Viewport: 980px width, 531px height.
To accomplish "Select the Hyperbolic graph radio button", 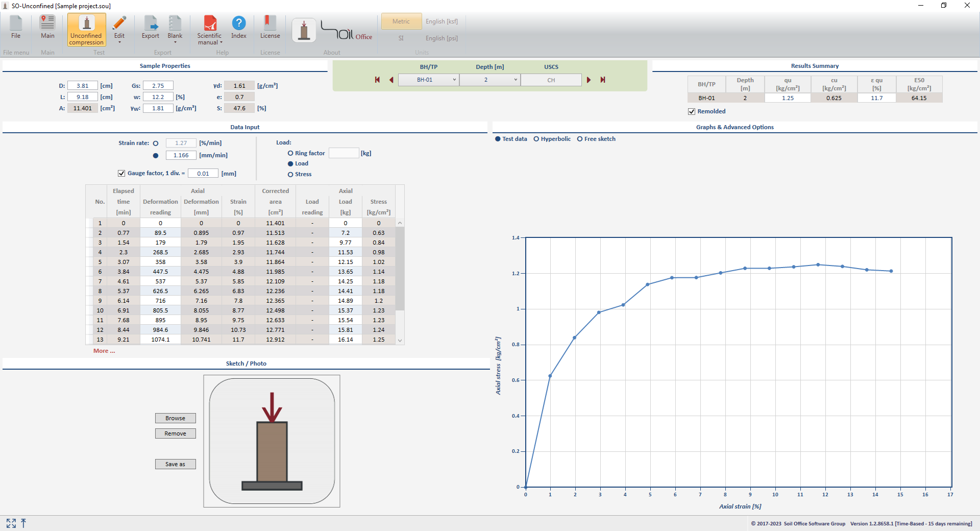I will pos(536,139).
